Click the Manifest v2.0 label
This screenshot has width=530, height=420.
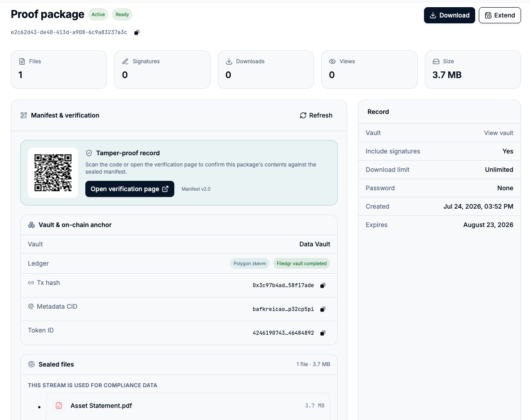(196, 189)
